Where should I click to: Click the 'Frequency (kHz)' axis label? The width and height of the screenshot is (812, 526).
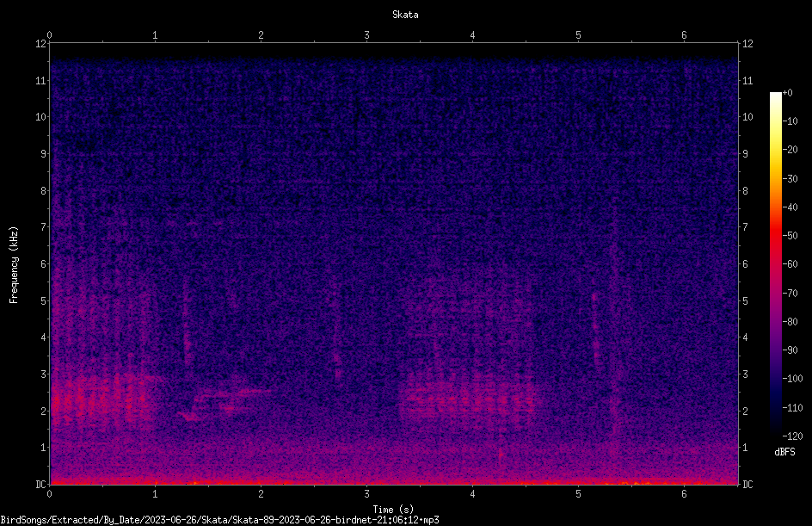14,265
